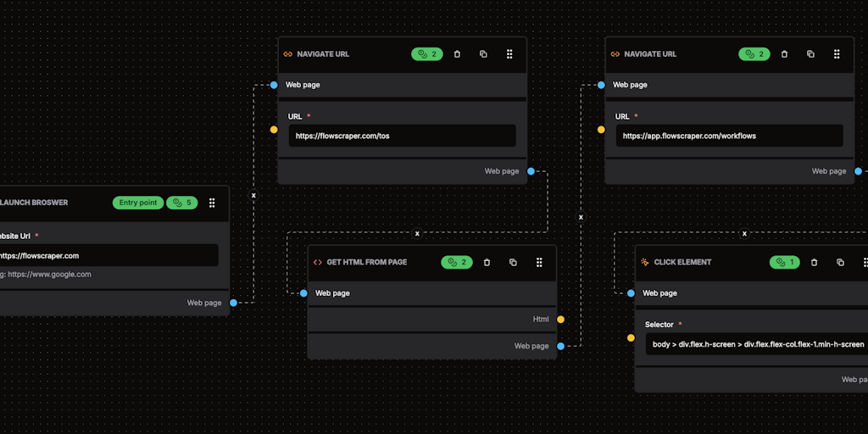The image size is (868, 434).
Task: Remove the edge between the flowscraper.com/tos node and Get HTML
Action: click(417, 234)
